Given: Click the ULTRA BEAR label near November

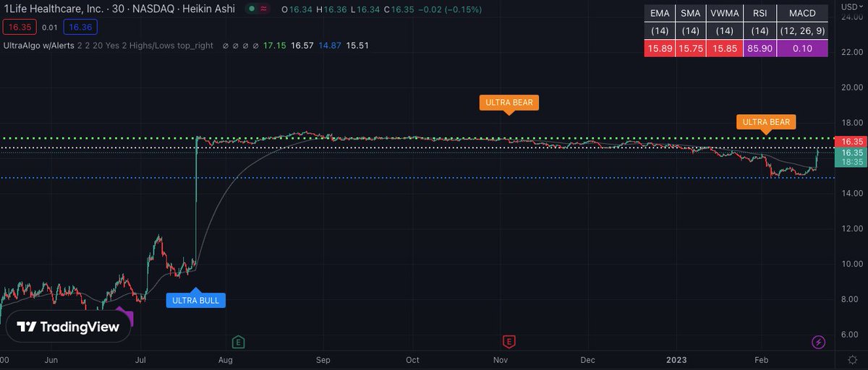Looking at the screenshot, I should coord(509,103).
